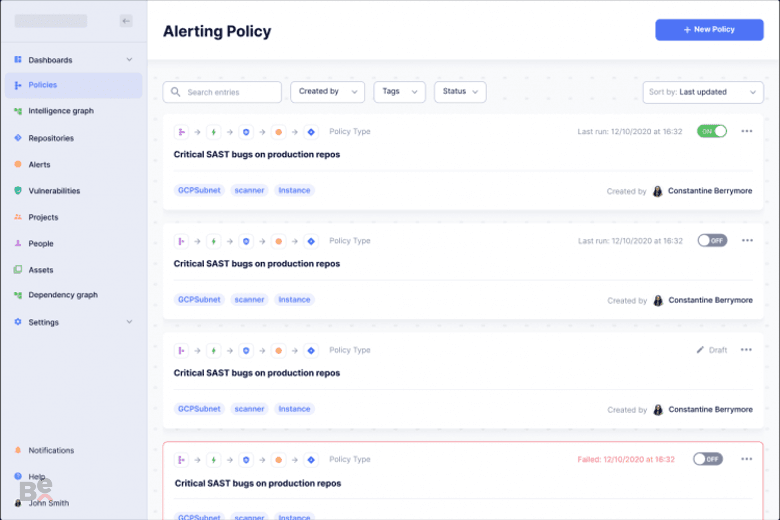Click Constantine Berrymore's avatar on the Draft policy
Screen dimensions: 780x520
(x=658, y=410)
